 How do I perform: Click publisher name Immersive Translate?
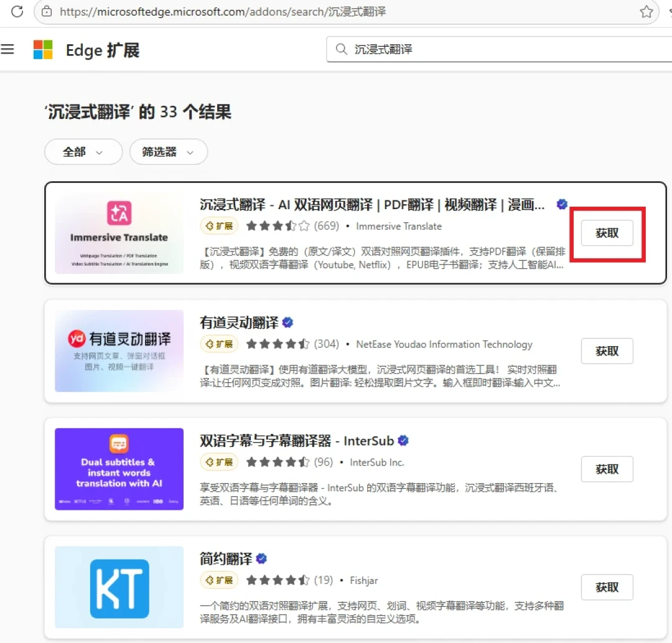[x=399, y=226]
